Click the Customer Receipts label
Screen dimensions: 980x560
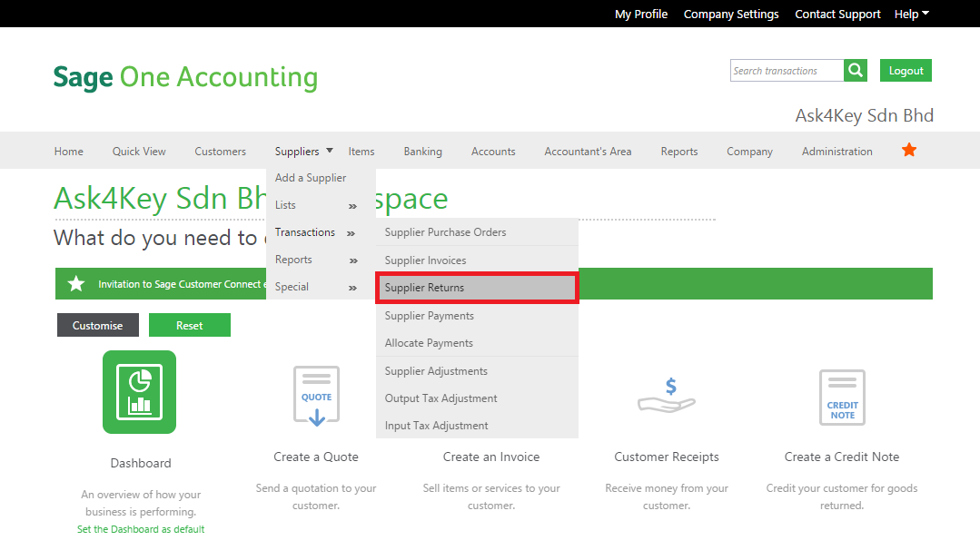click(x=667, y=457)
